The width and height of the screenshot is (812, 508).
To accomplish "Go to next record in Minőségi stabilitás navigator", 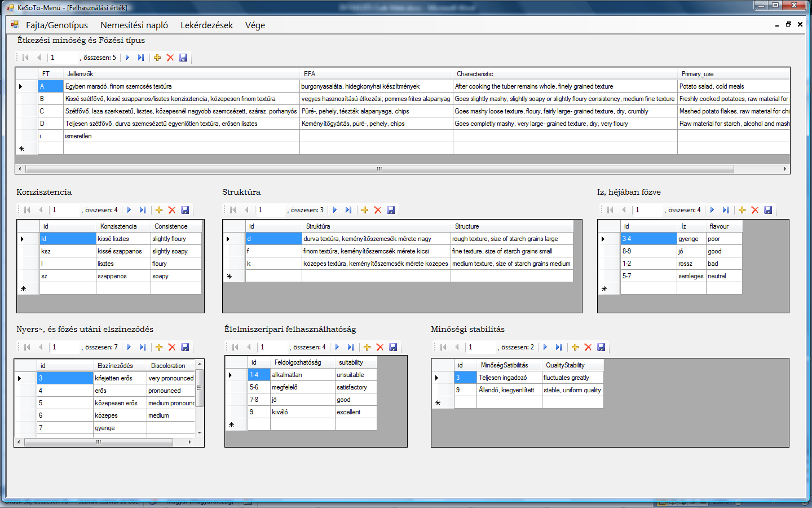I will coord(545,347).
